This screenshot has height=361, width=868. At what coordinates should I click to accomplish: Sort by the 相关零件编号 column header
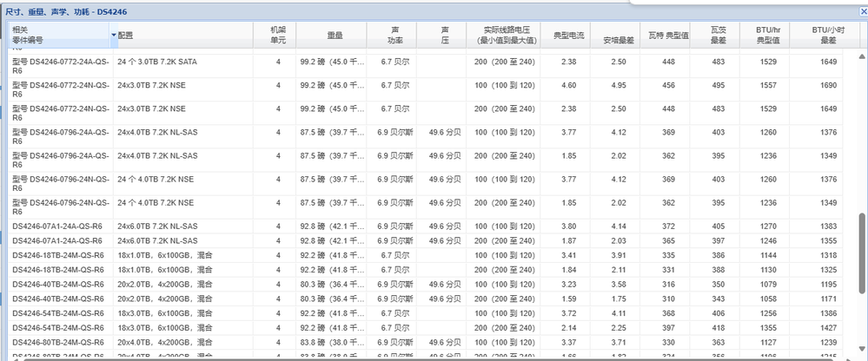59,36
